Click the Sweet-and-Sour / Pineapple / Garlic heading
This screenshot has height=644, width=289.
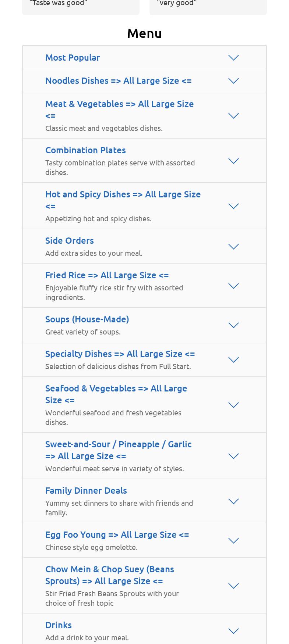(118, 450)
